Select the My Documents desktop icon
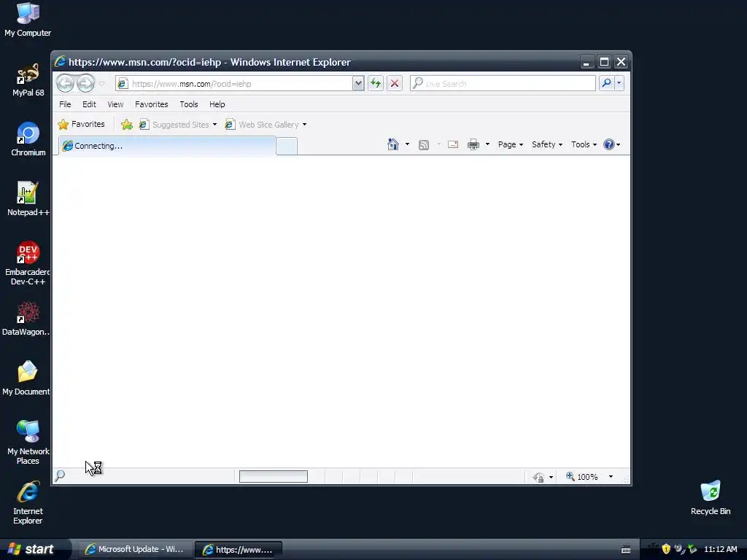Image resolution: width=747 pixels, height=560 pixels. [26, 378]
